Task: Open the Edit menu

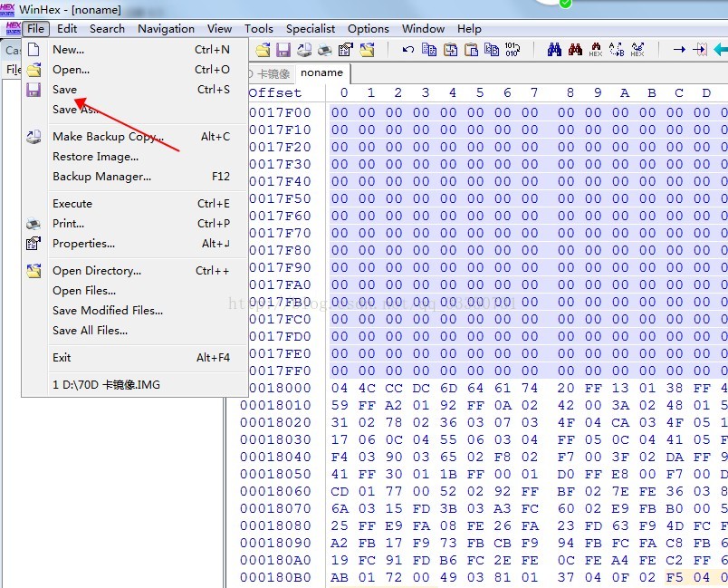Action: coord(67,29)
